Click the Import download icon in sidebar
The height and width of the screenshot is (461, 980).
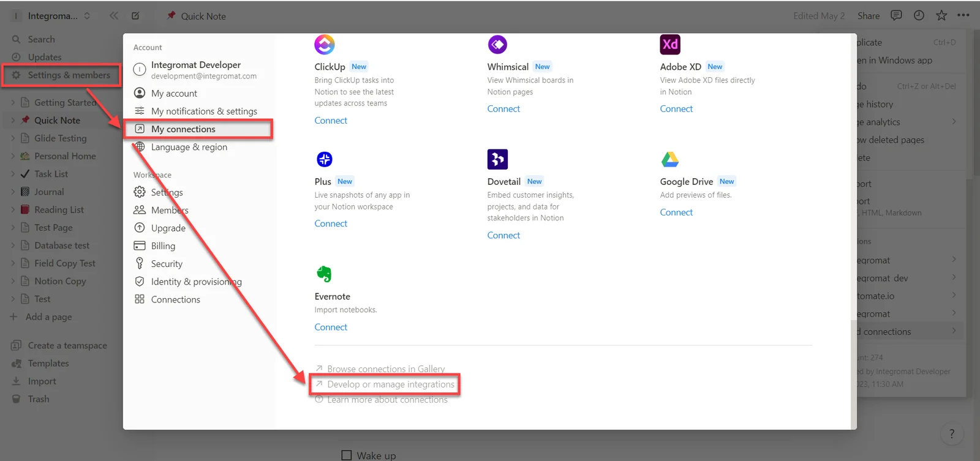pyautogui.click(x=17, y=381)
